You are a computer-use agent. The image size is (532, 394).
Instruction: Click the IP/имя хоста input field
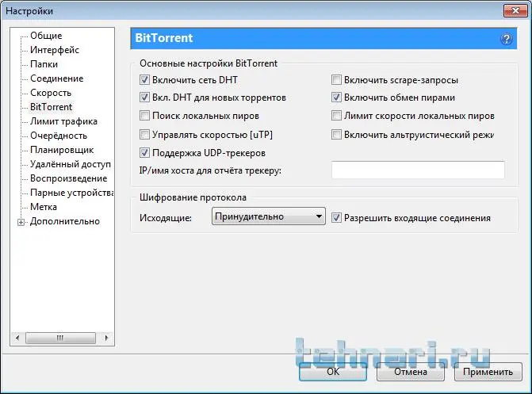(x=418, y=170)
